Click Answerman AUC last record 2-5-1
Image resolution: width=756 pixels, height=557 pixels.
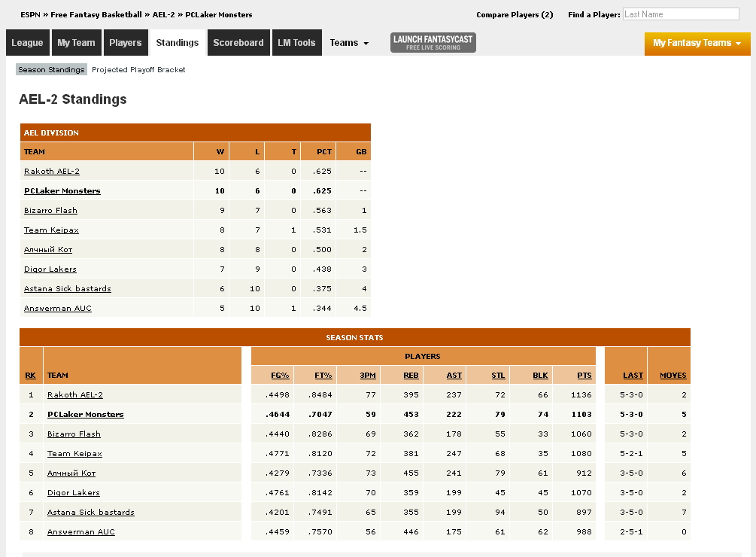(631, 532)
